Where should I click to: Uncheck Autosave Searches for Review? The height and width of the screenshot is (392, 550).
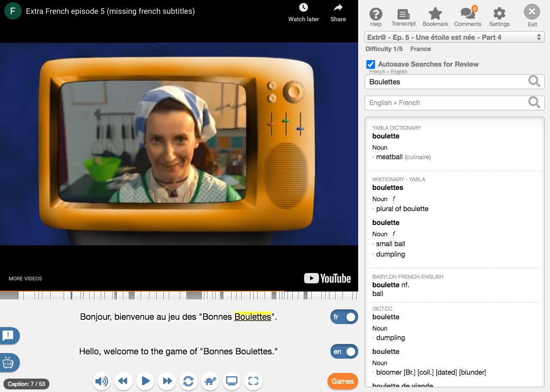pyautogui.click(x=370, y=64)
